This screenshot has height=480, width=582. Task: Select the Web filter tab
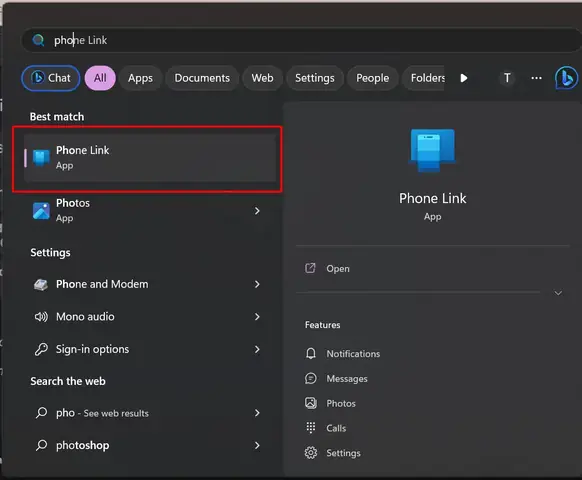click(x=262, y=78)
